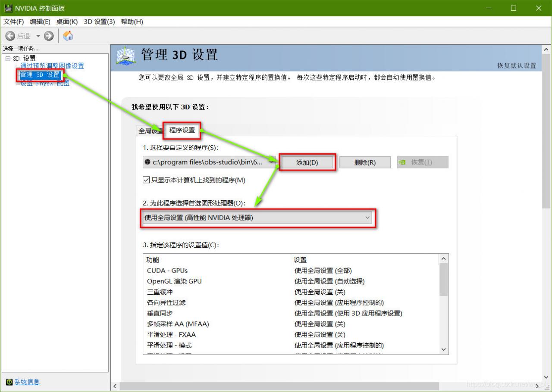
Task: Click the 管理 3D 设置 header icon
Action: pos(125,56)
